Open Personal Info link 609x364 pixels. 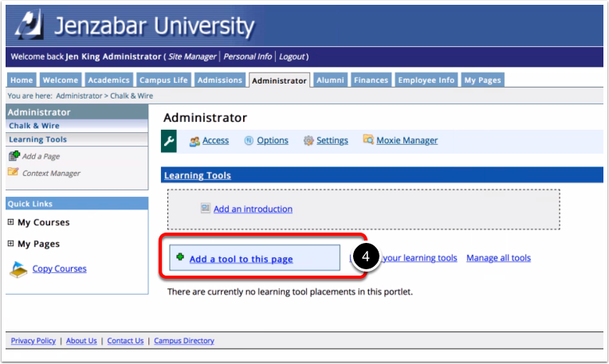coord(248,57)
